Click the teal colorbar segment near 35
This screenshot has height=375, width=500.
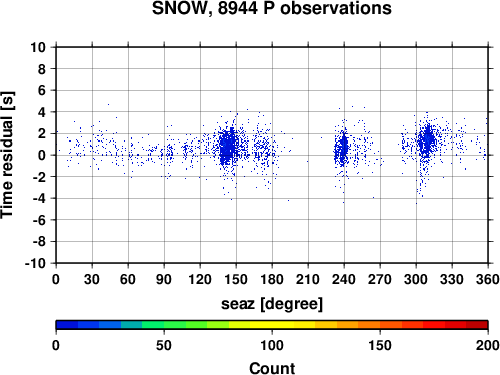point(132,325)
